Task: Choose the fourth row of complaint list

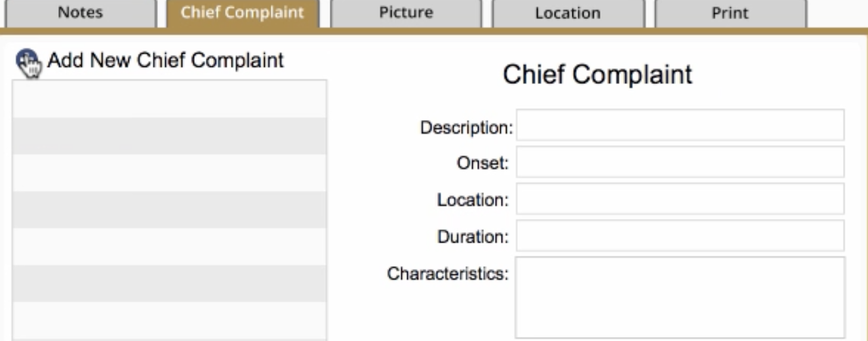Action: click(x=170, y=209)
